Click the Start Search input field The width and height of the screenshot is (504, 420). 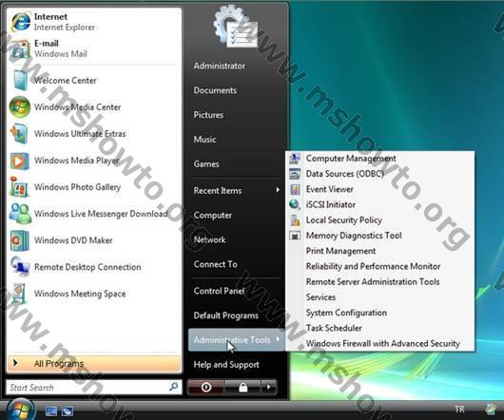94,388
